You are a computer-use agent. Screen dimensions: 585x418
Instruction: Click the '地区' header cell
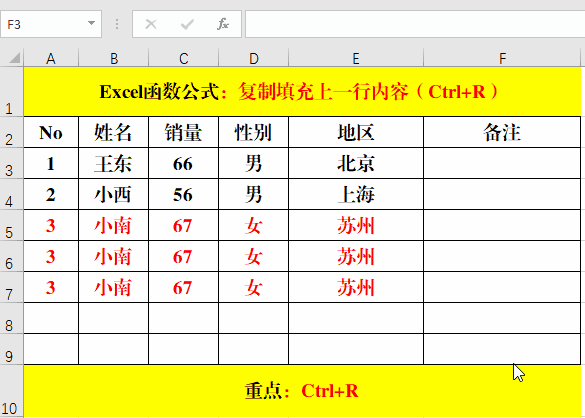click(x=356, y=132)
